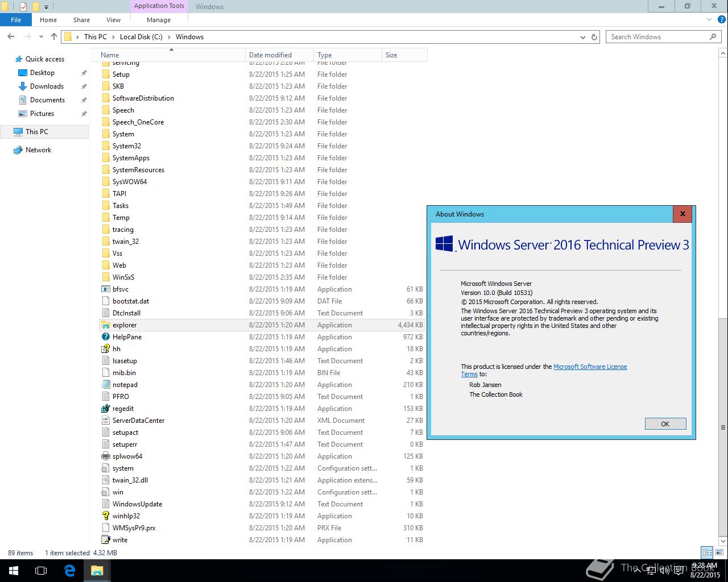Sort files by Name column

171,55
